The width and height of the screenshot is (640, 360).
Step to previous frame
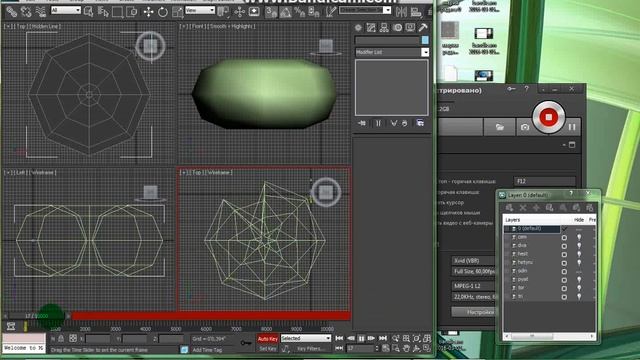pyautogui.click(x=350, y=338)
